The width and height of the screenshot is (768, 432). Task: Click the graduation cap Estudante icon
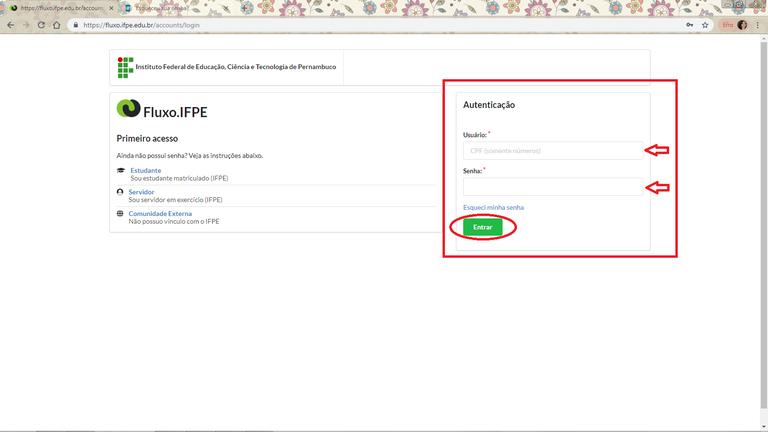(121, 171)
